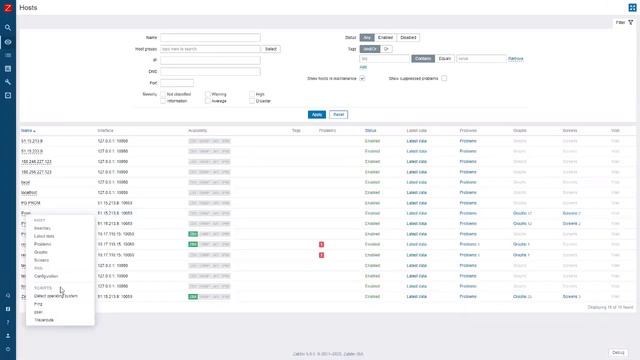Check the Warning severity box

click(x=208, y=94)
